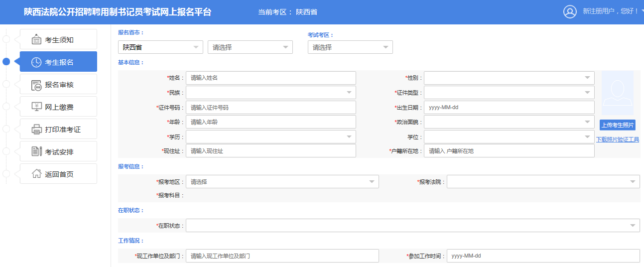The height and width of the screenshot is (267, 644).
Task: Open the 政治面貌 dropdown
Action: point(509,122)
